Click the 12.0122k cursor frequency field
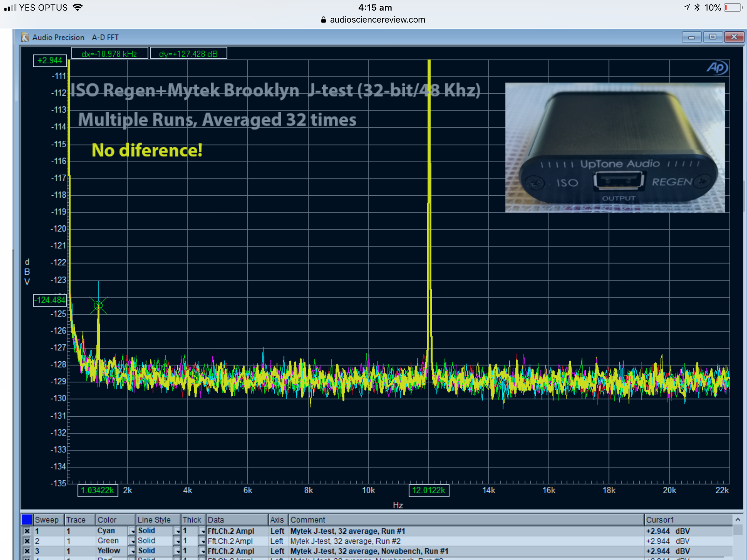Viewport: 747px width, 560px height. (x=429, y=490)
